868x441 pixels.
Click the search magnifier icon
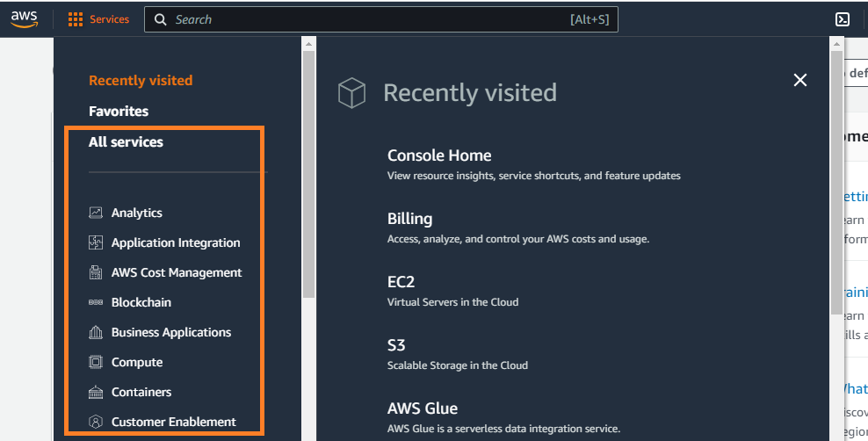161,19
